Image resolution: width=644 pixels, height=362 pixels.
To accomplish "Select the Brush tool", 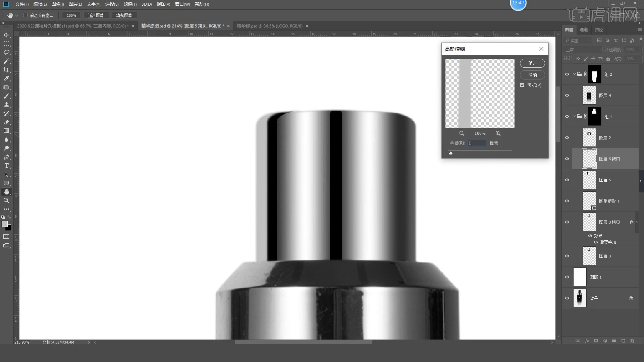I will [x=7, y=96].
